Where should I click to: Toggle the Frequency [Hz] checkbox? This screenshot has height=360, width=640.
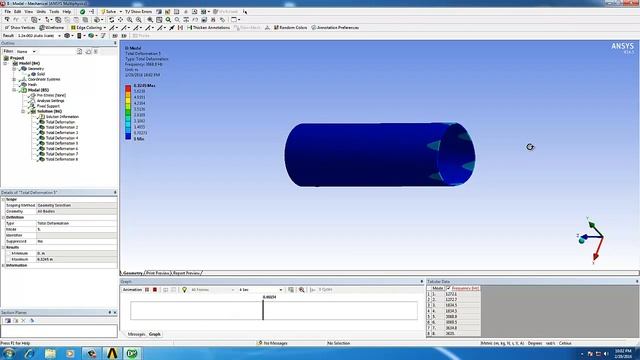point(448,288)
